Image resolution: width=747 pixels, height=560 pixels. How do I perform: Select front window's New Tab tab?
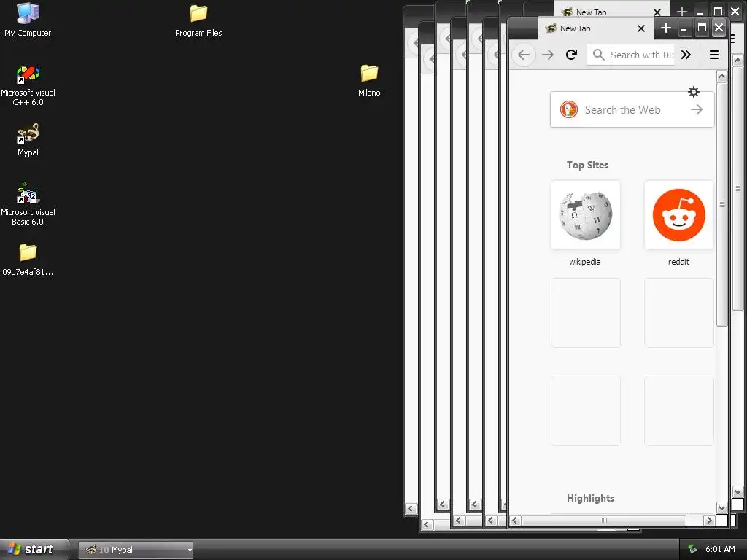point(595,28)
